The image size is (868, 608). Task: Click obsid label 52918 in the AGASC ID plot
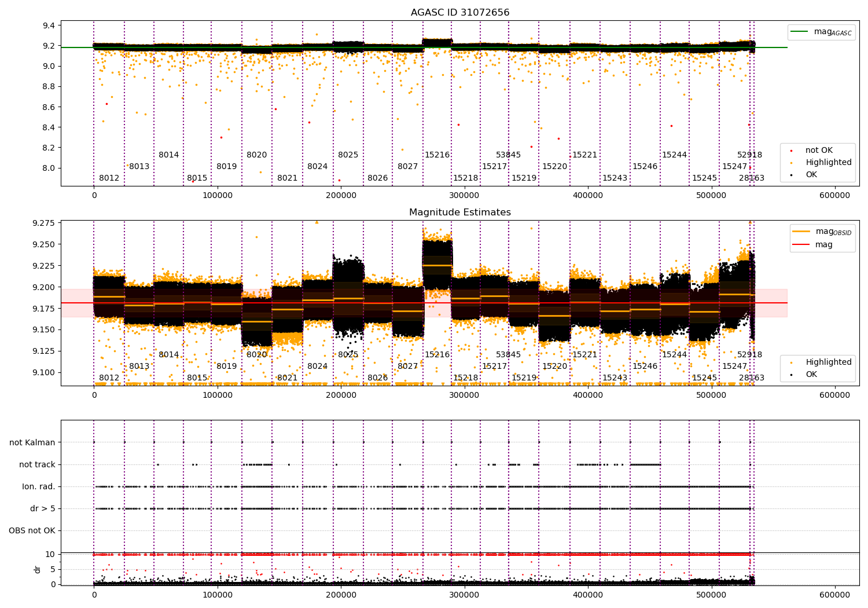[x=750, y=155]
